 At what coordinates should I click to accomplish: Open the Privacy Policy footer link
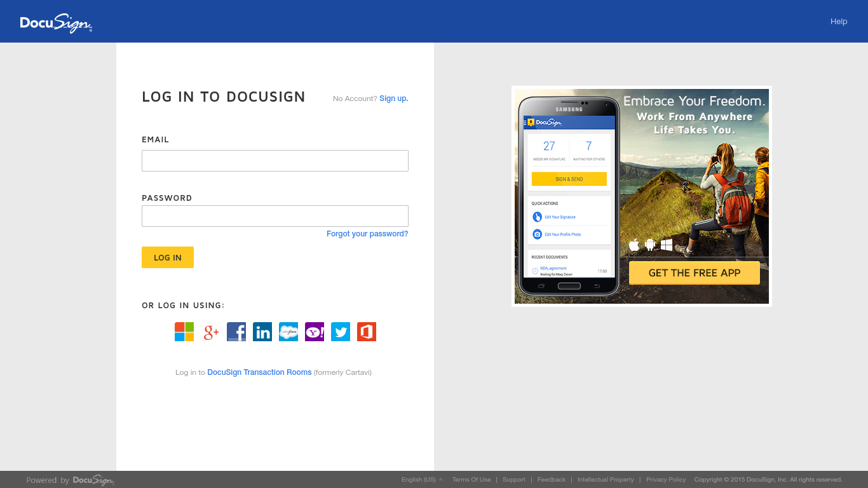(x=666, y=480)
